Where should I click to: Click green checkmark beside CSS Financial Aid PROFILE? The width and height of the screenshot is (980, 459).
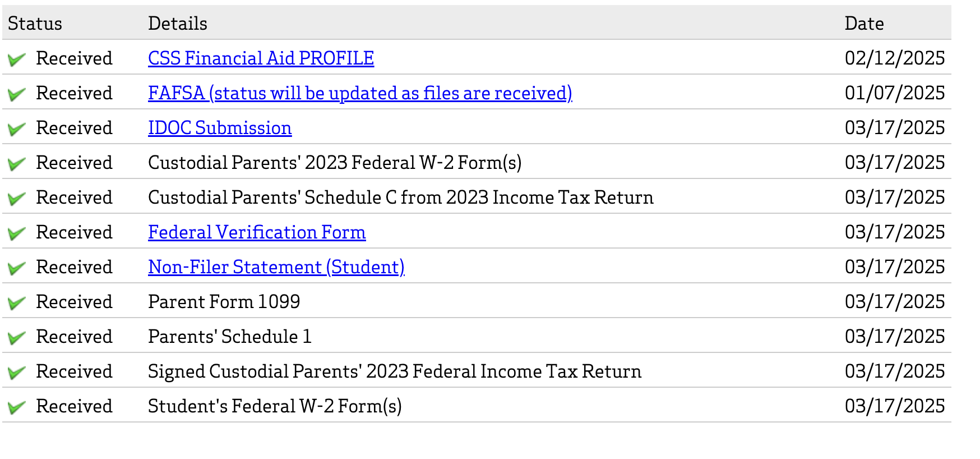(x=17, y=59)
